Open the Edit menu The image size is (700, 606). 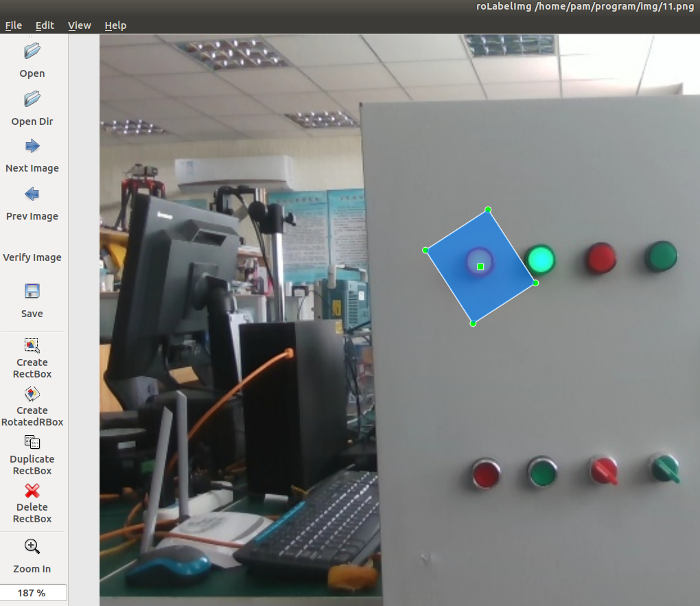[45, 25]
